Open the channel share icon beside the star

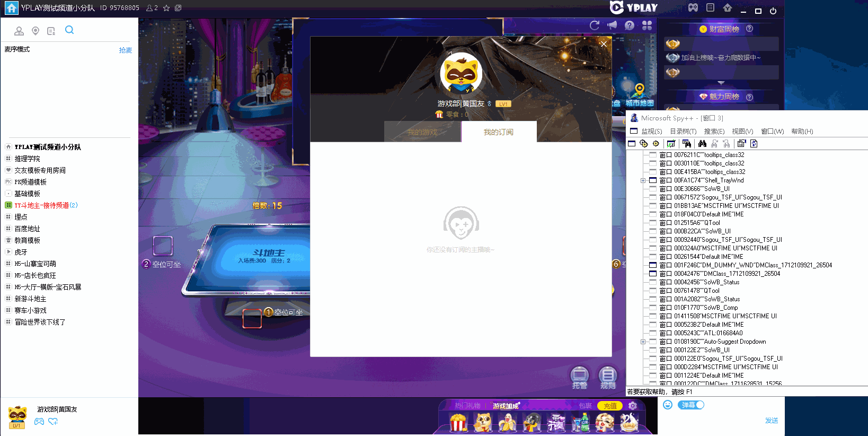pos(178,8)
